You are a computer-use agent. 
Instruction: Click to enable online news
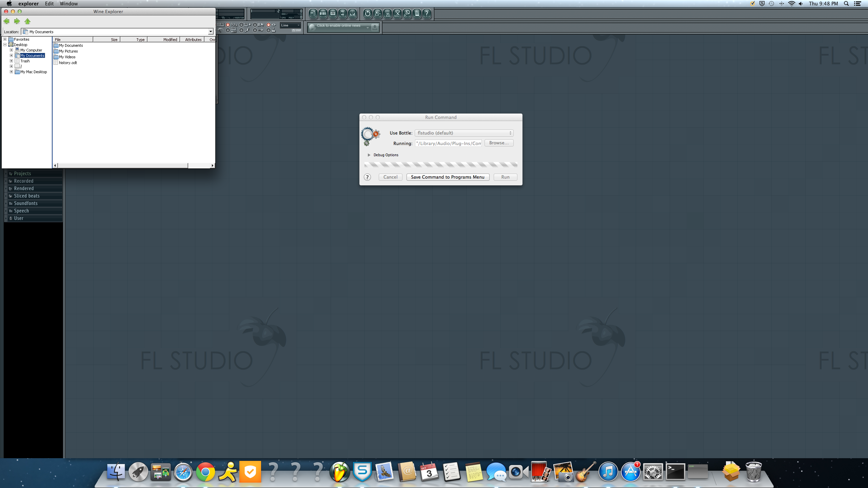[x=338, y=25]
